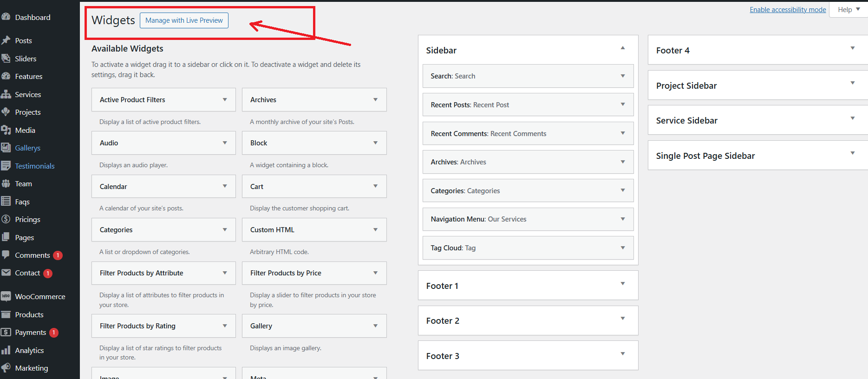Screen dimensions: 868x379
Task: Click the Dashboard gauge icon in sidebar
Action: coord(6,17)
